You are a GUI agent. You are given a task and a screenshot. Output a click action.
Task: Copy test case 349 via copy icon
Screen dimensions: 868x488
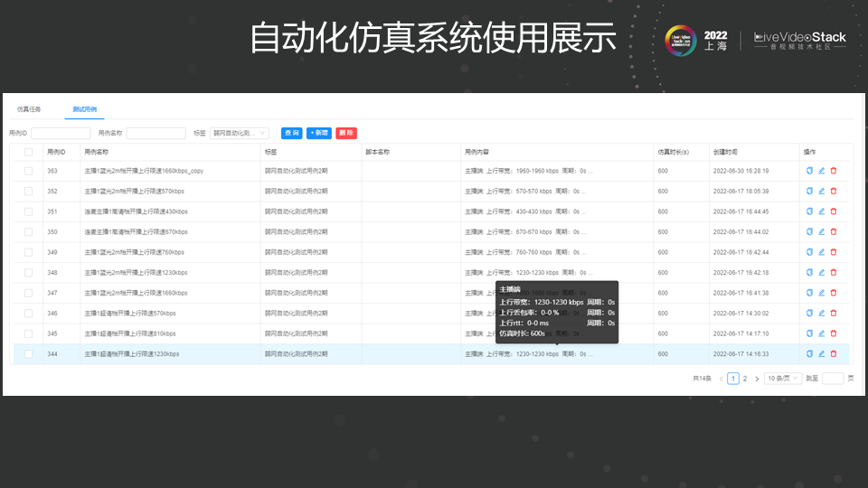pos(809,252)
